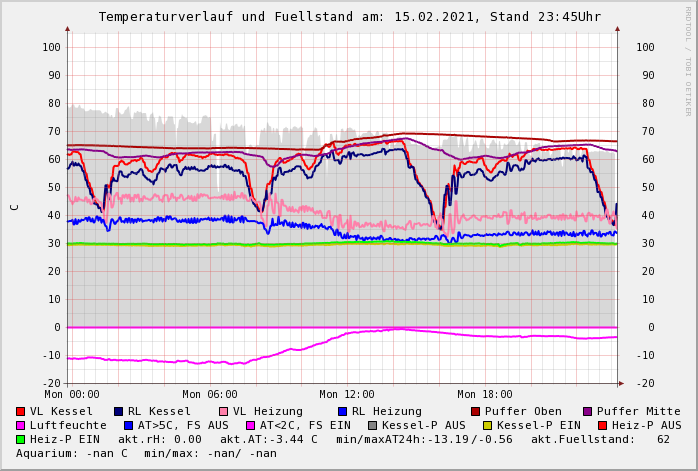Click the RRDTOOL / TOBI OETIKER watermark

pos(688,60)
